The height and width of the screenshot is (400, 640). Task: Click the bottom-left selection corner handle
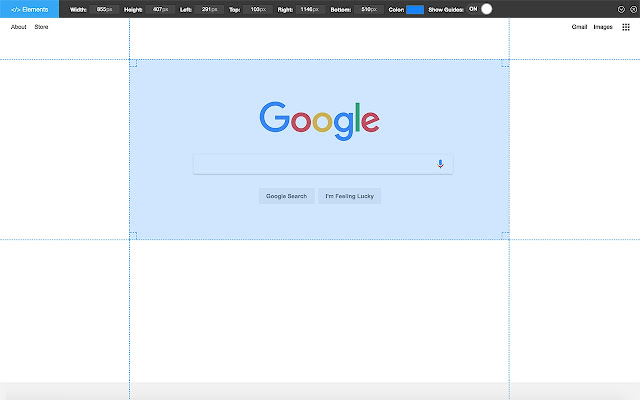pyautogui.click(x=133, y=236)
